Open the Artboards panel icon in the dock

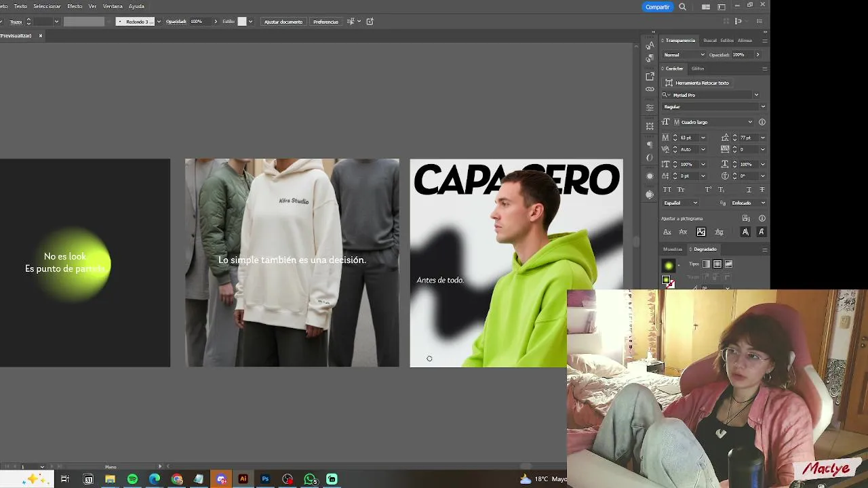pos(650,126)
